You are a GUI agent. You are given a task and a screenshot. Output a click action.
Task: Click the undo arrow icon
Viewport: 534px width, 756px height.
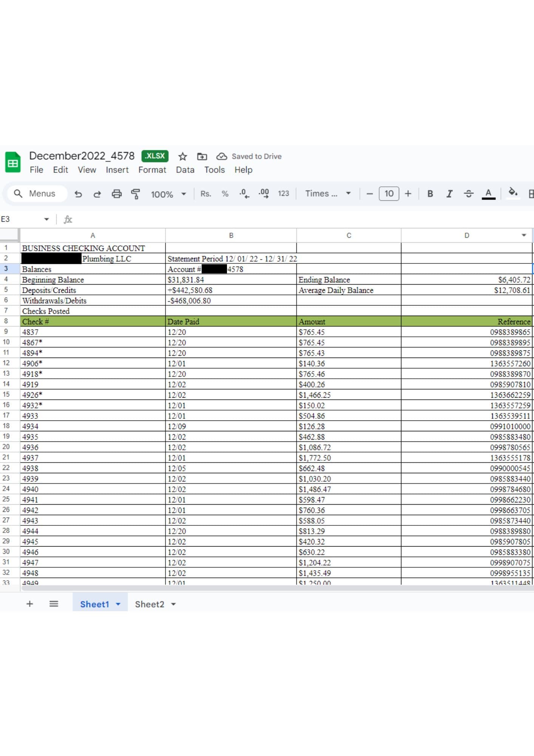(x=78, y=194)
